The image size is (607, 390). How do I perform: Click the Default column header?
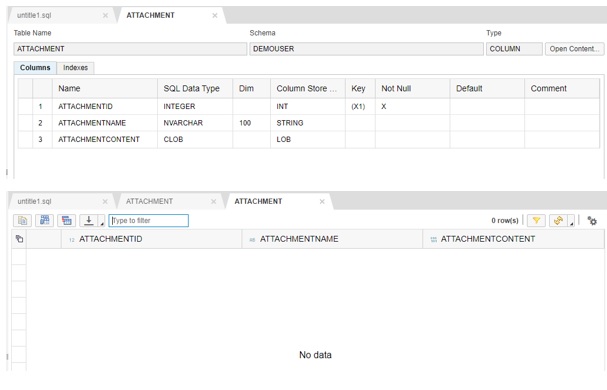(x=487, y=88)
